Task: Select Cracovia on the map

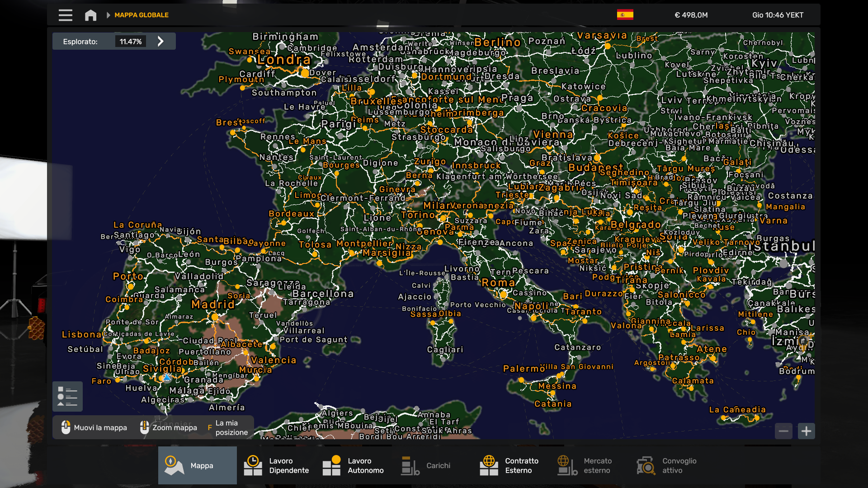Action: [604, 108]
